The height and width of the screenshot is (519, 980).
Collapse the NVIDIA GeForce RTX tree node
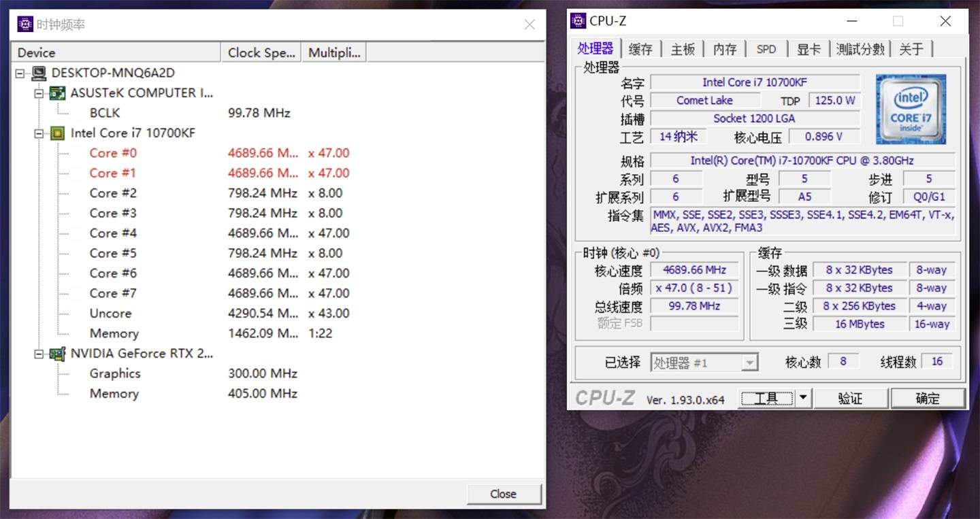click(39, 354)
